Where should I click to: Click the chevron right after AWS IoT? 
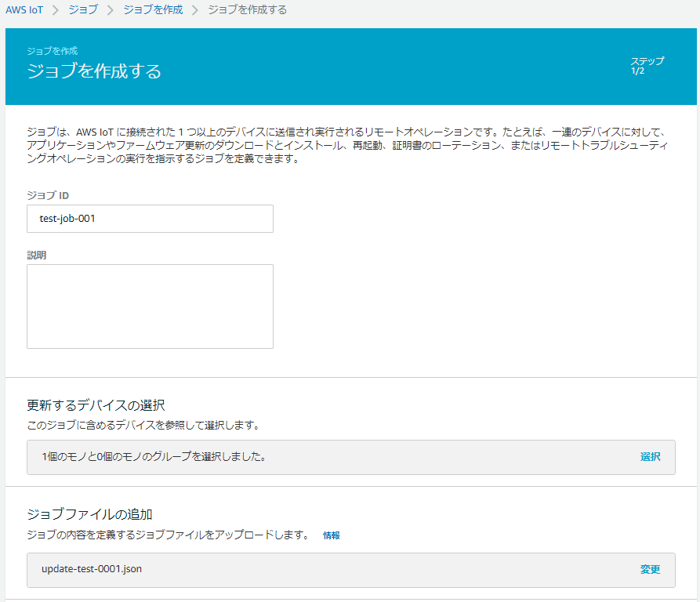pyautogui.click(x=56, y=10)
